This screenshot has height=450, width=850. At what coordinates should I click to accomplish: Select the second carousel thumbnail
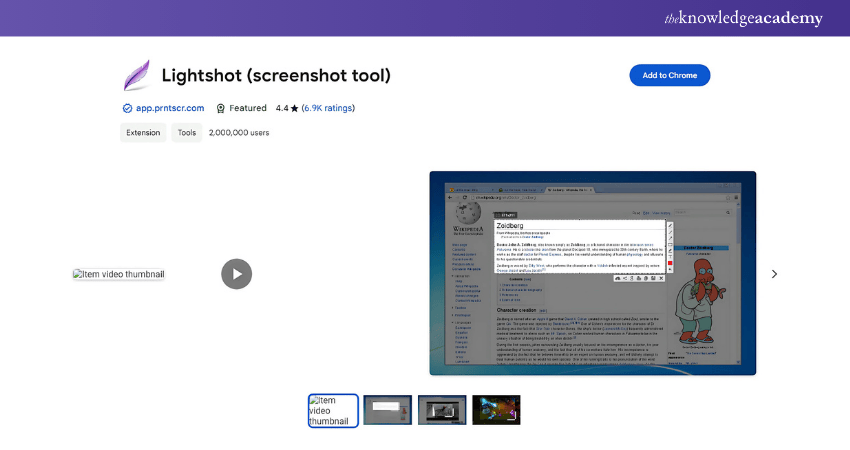tap(387, 410)
